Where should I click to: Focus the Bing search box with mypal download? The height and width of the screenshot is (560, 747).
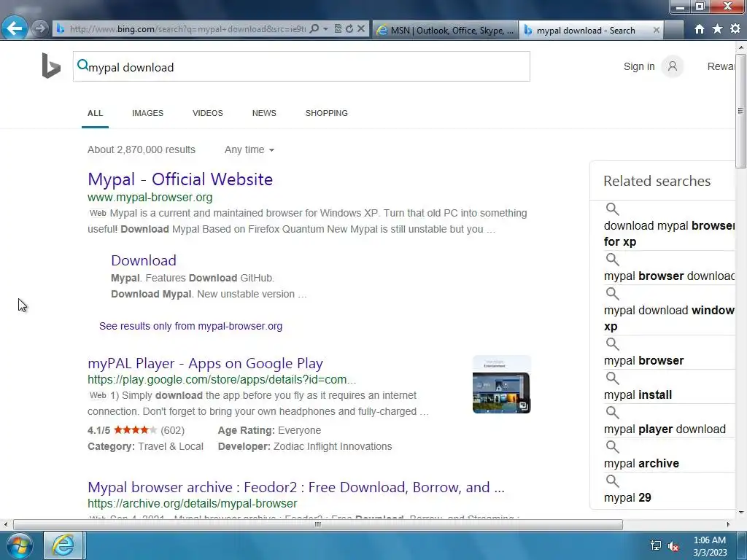[x=301, y=66]
